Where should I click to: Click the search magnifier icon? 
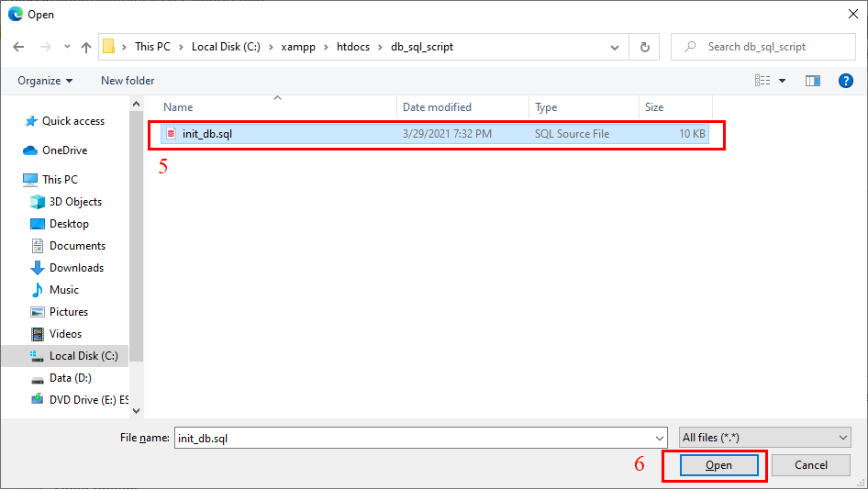coord(690,47)
